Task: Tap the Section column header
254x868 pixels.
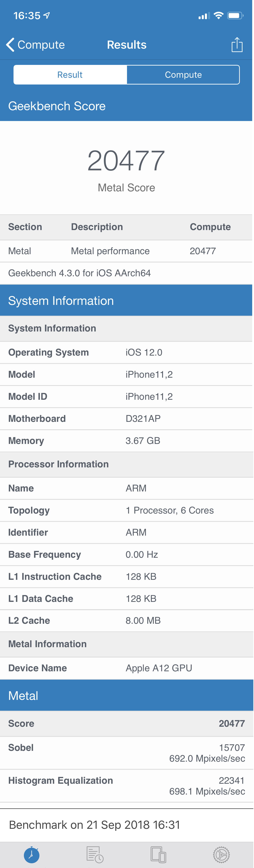Action: (25, 227)
